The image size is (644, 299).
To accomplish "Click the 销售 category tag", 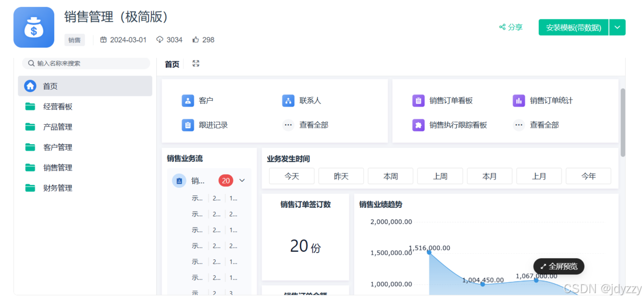I will pos(75,40).
